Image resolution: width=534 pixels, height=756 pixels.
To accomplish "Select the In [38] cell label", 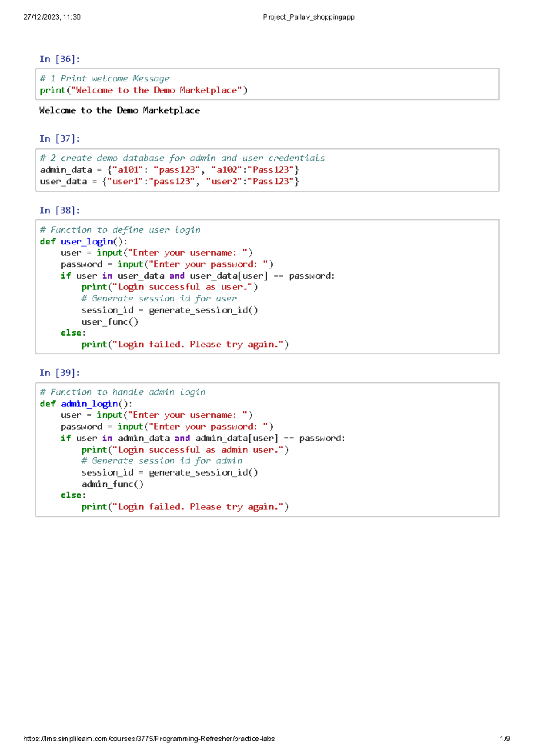I will point(60,211).
